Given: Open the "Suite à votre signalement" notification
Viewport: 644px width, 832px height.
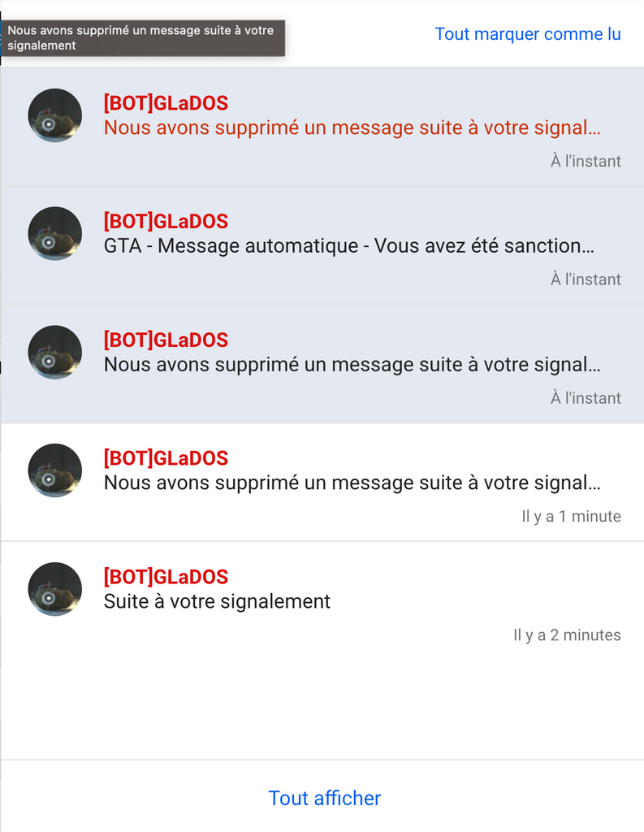Looking at the screenshot, I should tap(217, 601).
